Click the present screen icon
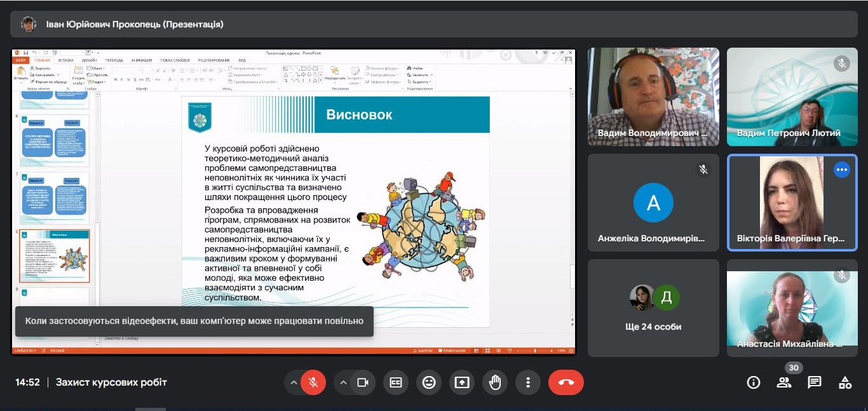This screenshot has height=411, width=868. pos(462,382)
